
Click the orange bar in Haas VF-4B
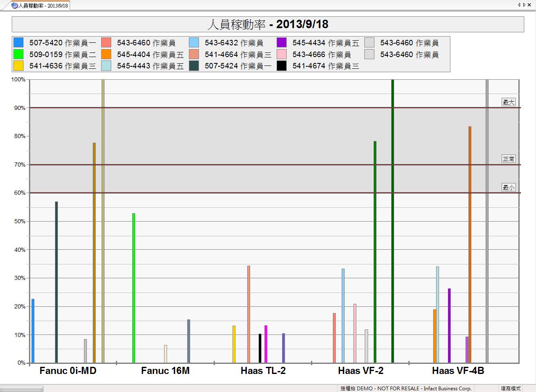[x=434, y=336]
